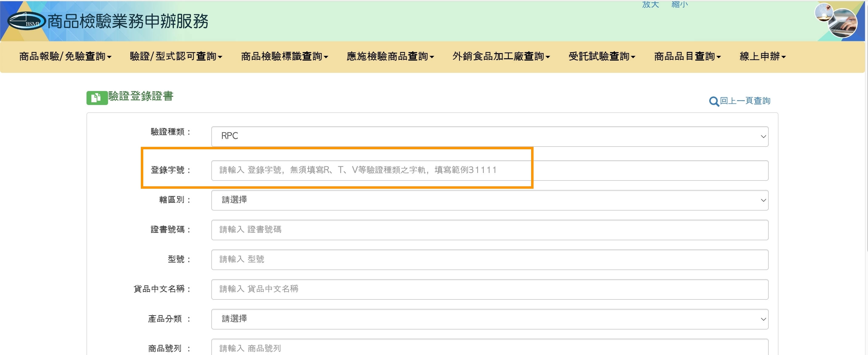Click the 放大 font size link

click(x=650, y=4)
